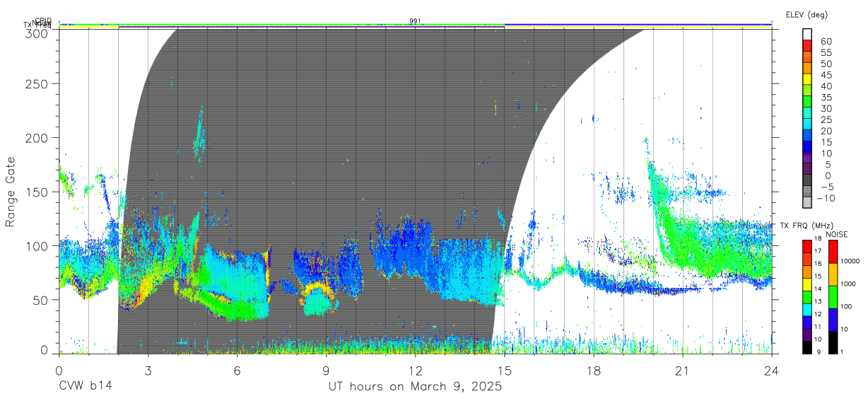
Task: Click the '150' tick on Range Gate axis
Action: point(37,192)
